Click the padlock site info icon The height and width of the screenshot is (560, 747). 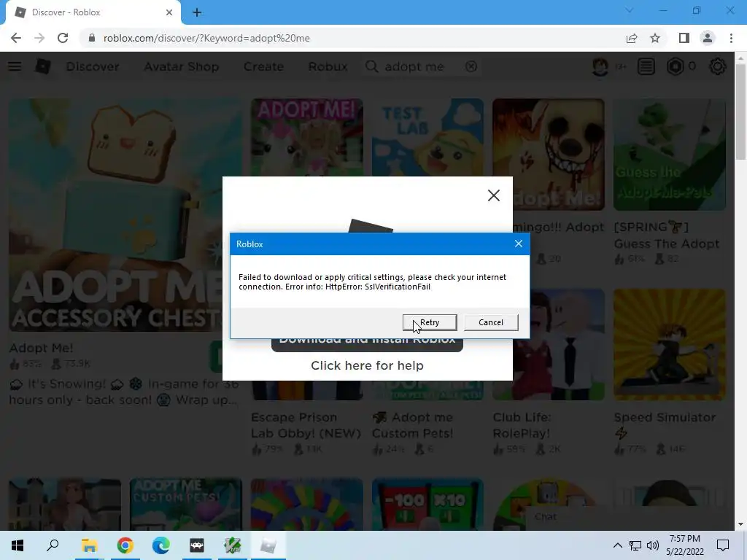[x=92, y=38]
